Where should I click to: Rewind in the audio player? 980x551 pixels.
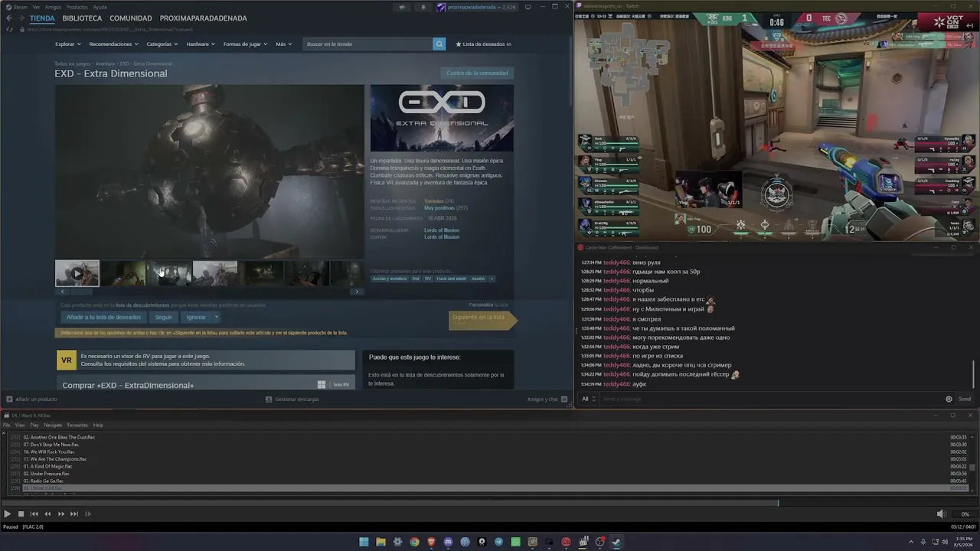click(x=47, y=514)
